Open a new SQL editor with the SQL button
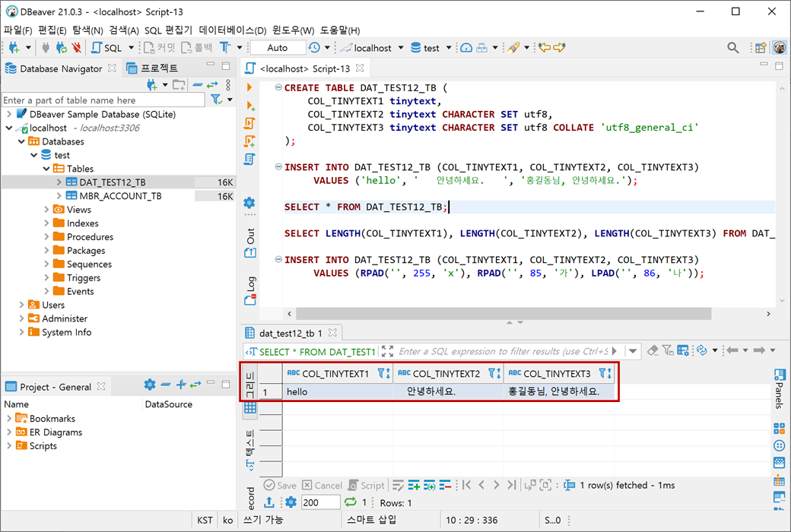 (x=106, y=48)
